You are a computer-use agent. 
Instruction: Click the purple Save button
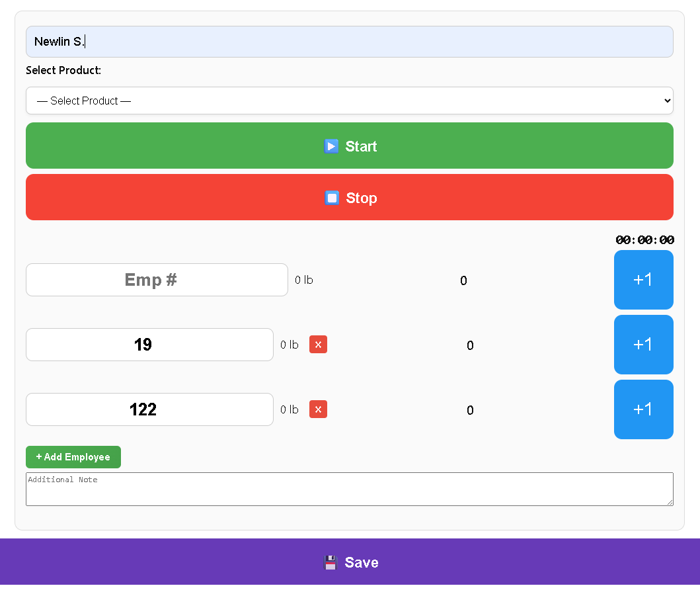pos(350,562)
